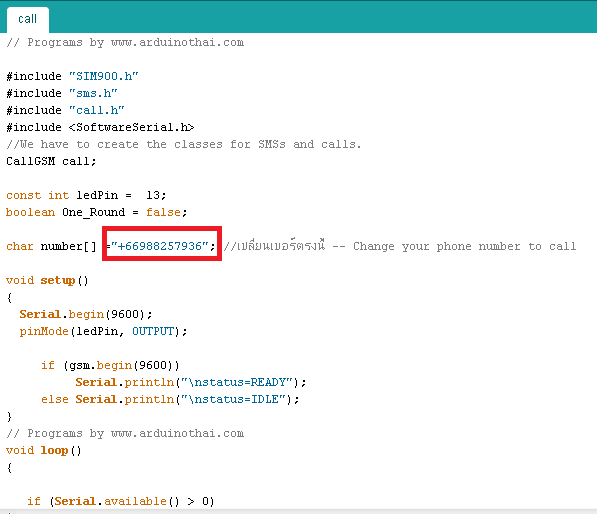The image size is (597, 514).
Task: Click Serial.begin(9600) line in setup
Action: (86, 314)
